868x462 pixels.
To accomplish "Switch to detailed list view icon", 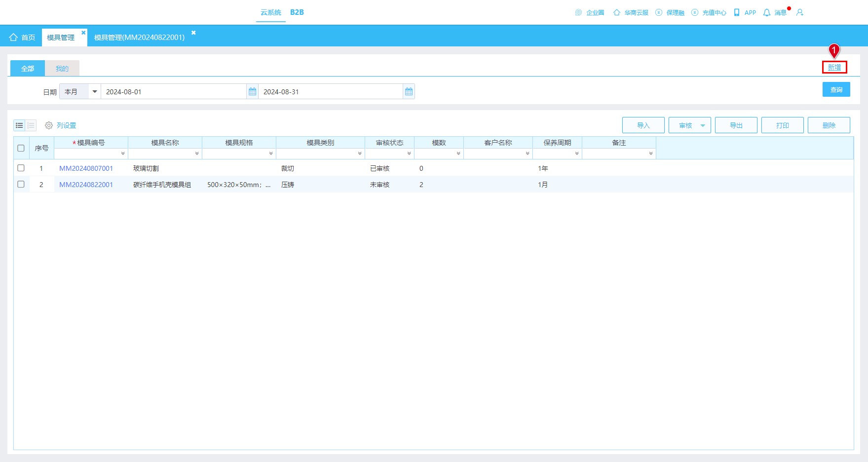I will [x=31, y=125].
